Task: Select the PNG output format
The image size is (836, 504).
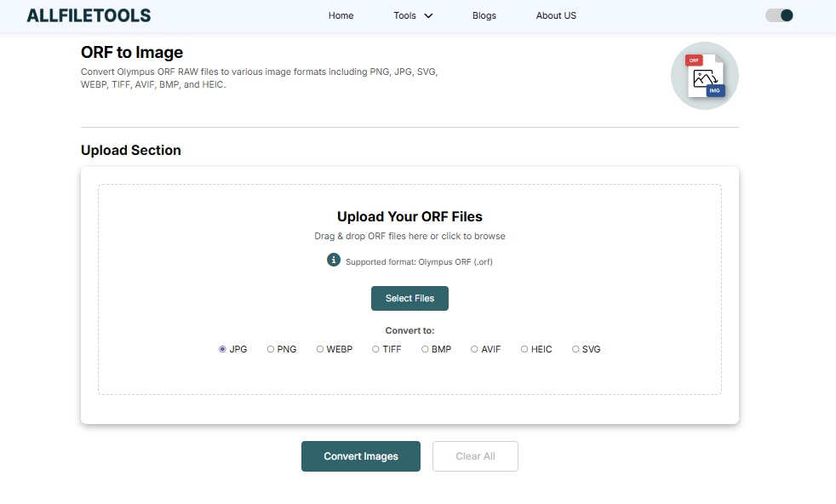Action: tap(271, 349)
